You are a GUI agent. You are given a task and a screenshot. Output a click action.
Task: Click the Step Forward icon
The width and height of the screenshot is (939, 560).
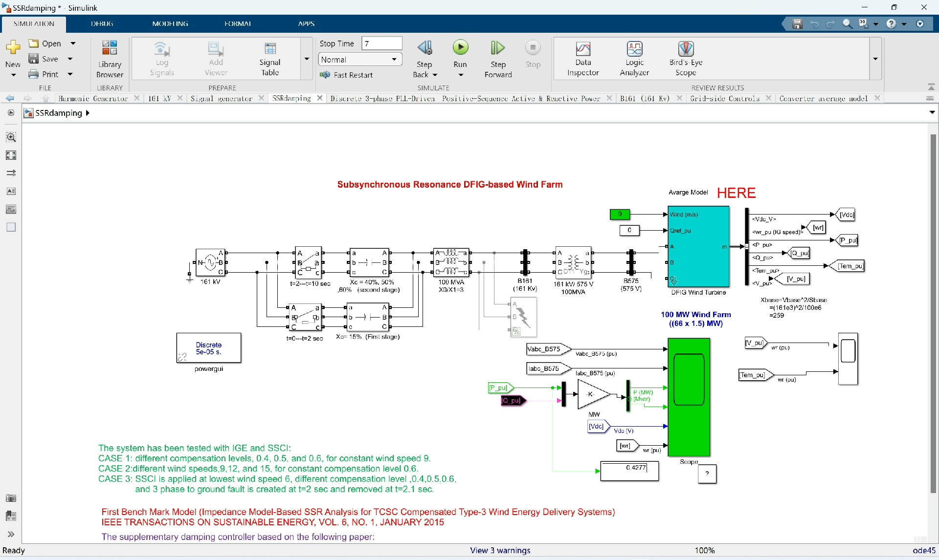point(498,48)
